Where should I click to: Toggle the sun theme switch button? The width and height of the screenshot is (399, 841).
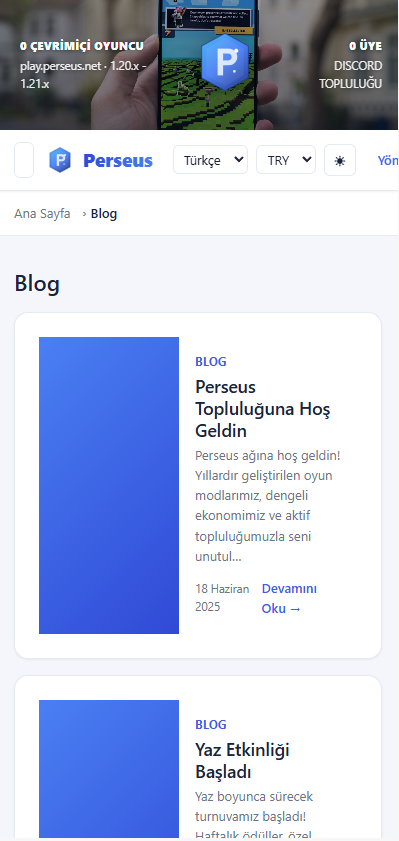point(339,160)
